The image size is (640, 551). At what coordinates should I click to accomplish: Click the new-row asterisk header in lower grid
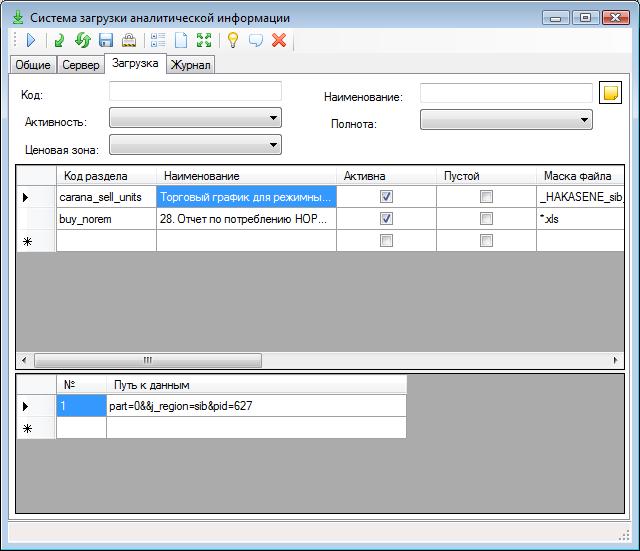coord(36,428)
